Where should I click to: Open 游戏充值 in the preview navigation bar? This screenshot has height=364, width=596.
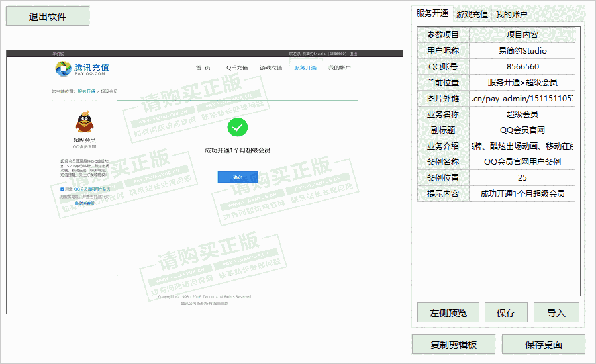(271, 68)
